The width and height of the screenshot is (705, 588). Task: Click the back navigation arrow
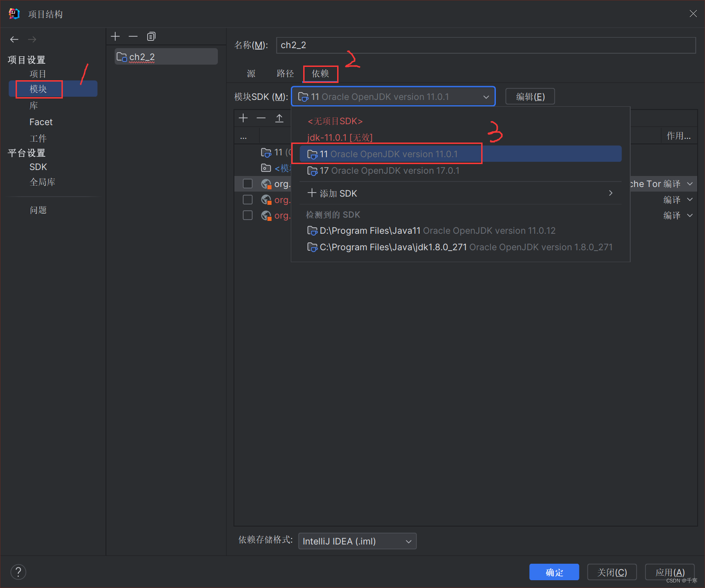[x=14, y=39]
